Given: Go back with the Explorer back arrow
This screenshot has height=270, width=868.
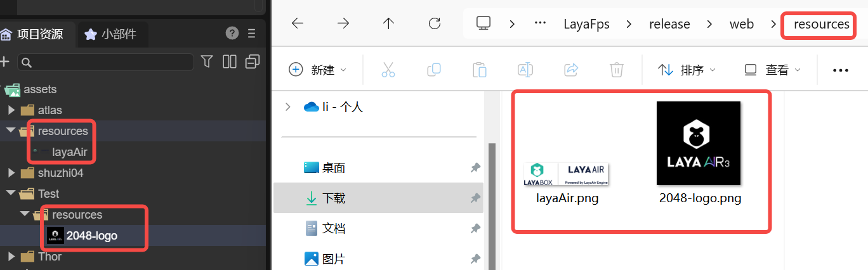Looking at the screenshot, I should (298, 24).
